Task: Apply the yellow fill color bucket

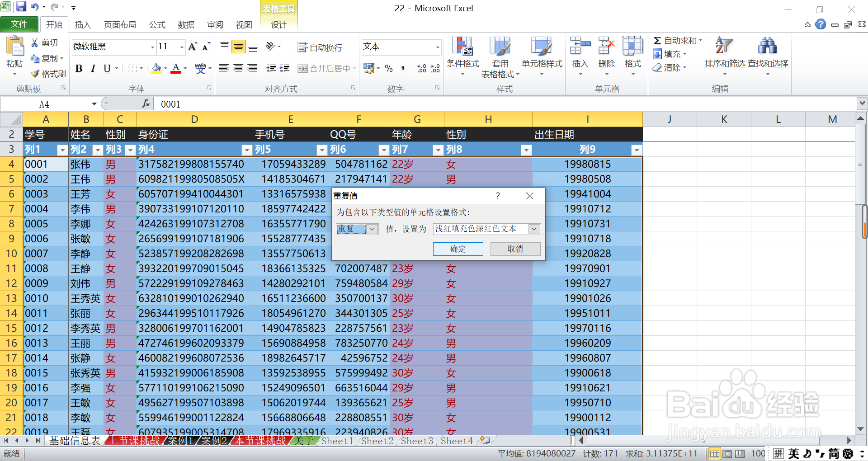Action: click(x=156, y=68)
